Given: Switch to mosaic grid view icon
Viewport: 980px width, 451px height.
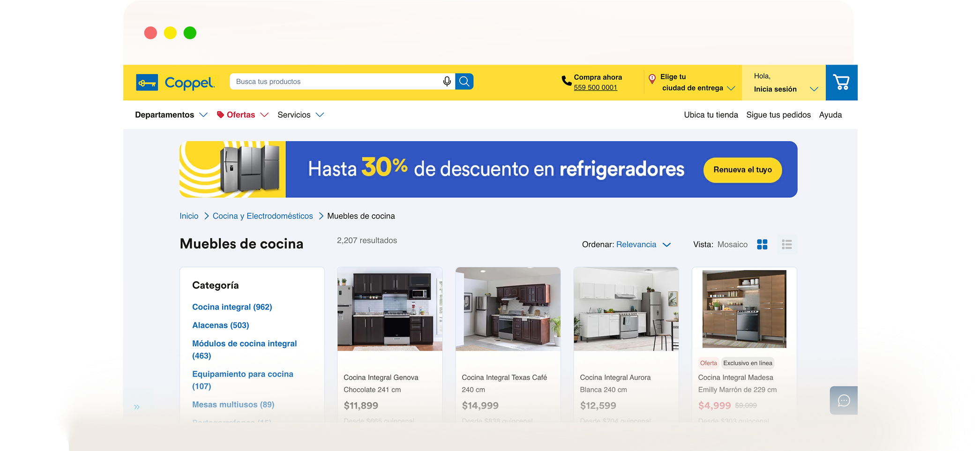Looking at the screenshot, I should coord(762,244).
